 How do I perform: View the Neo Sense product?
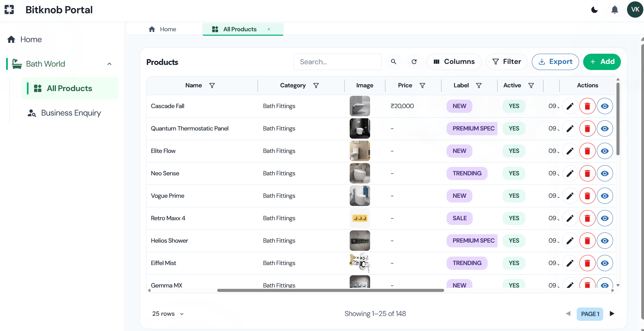605,173
